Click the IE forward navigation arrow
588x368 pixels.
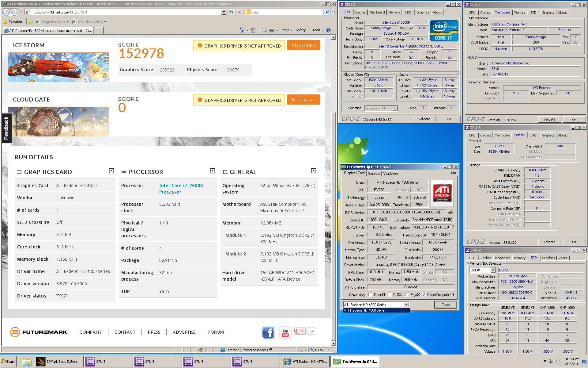tap(14, 12)
